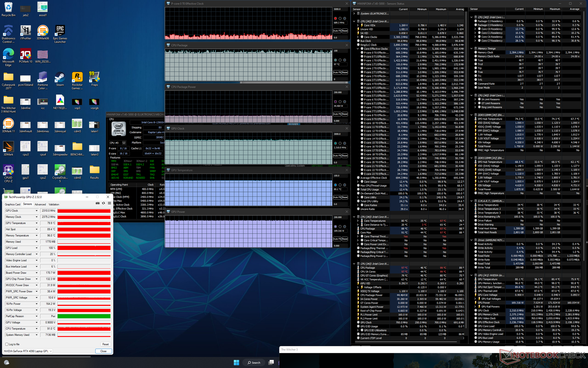Launch Steam from the desktop

click(60, 79)
